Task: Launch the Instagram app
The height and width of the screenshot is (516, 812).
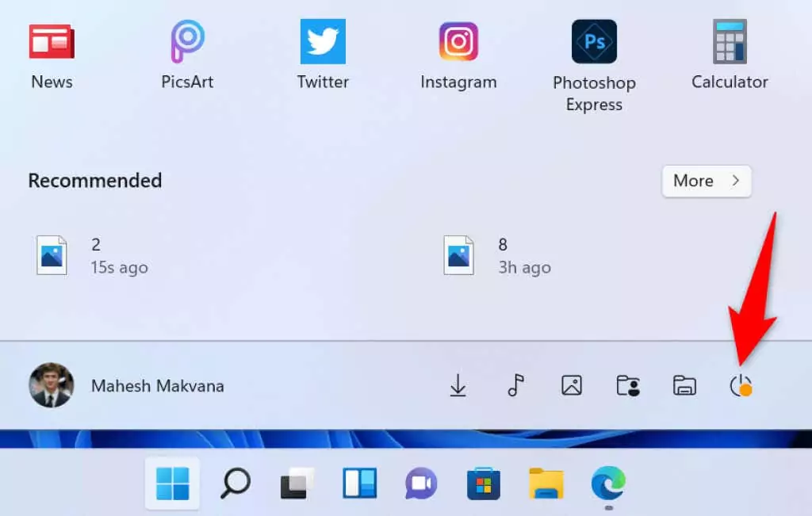Action: [x=459, y=56]
